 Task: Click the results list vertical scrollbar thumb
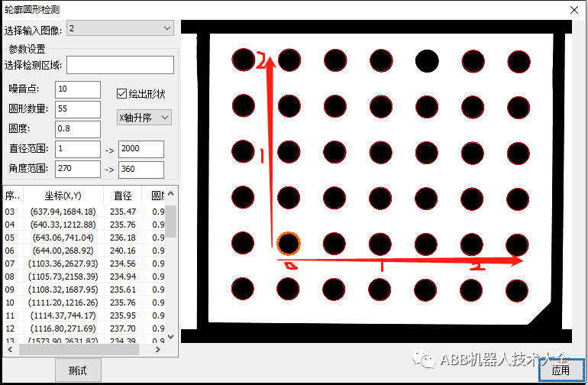(x=170, y=222)
